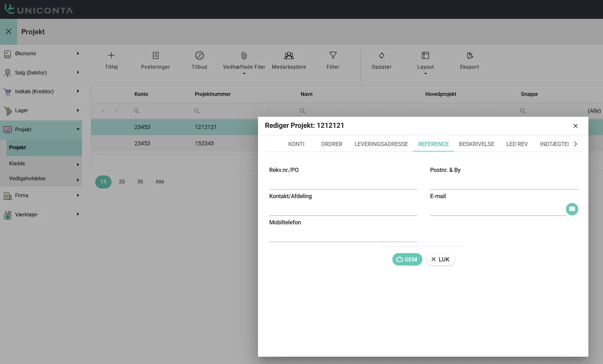Show more tabs with right chevron
The width and height of the screenshot is (603, 364).
576,144
